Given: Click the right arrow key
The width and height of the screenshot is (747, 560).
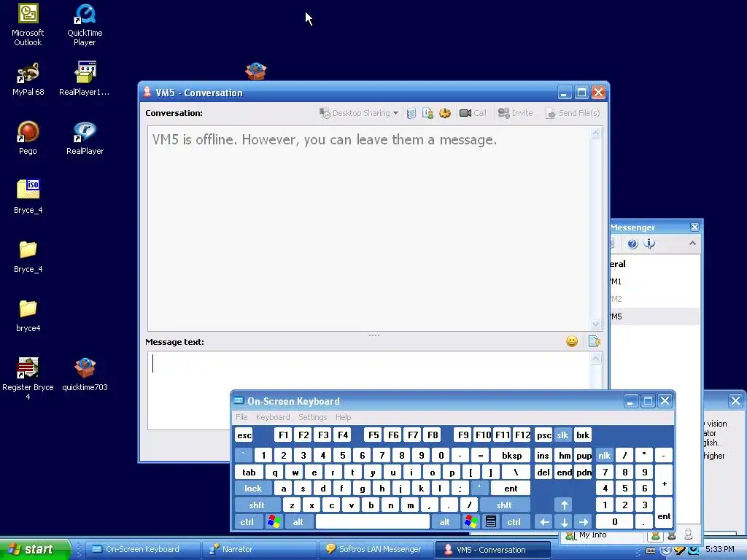Looking at the screenshot, I should 583,522.
